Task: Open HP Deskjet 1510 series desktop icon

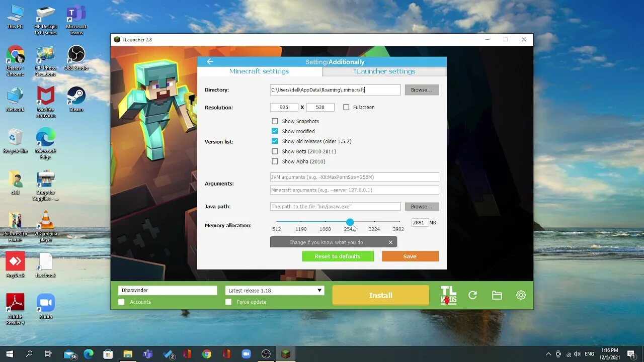Action: 46,20
